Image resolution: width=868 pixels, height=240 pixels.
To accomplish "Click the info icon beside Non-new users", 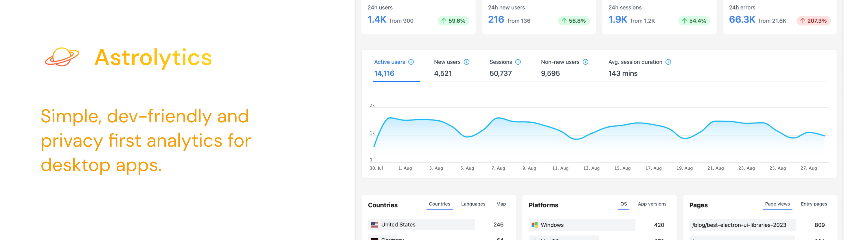I will point(585,62).
